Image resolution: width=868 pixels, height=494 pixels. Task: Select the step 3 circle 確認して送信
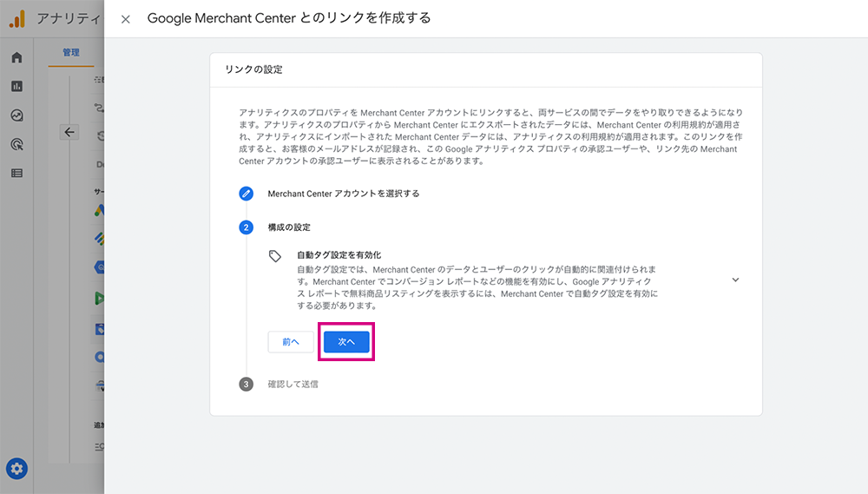click(x=247, y=384)
